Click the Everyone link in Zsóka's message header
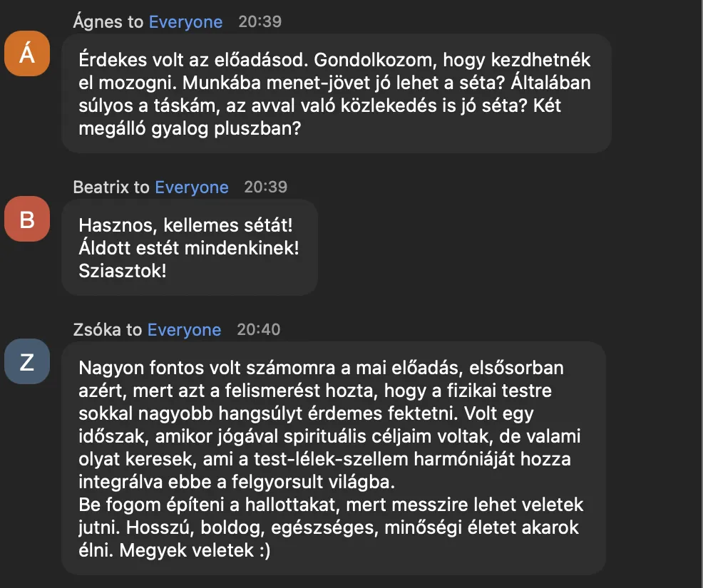 pos(184,330)
